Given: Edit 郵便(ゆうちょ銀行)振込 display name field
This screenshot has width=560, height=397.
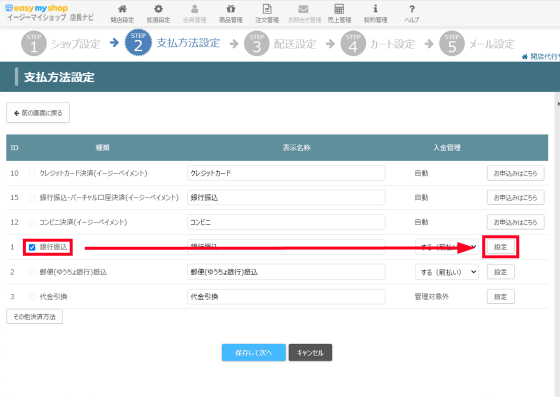Looking at the screenshot, I should pyautogui.click(x=286, y=272).
